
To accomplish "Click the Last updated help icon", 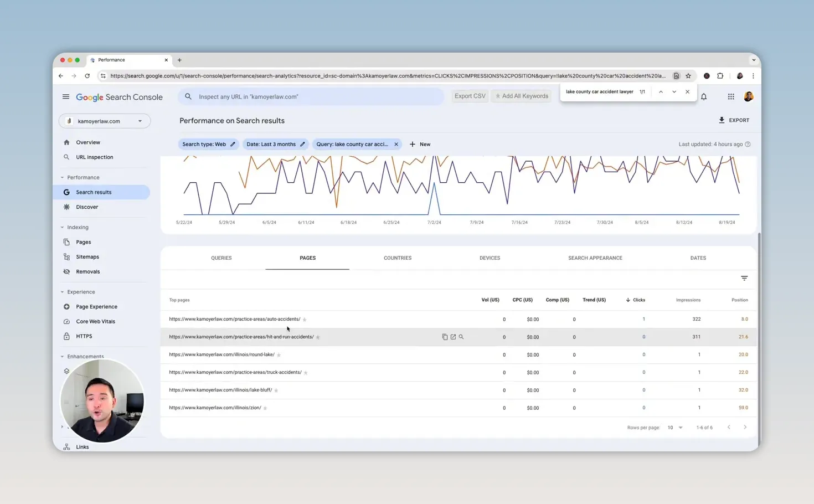I will (748, 144).
